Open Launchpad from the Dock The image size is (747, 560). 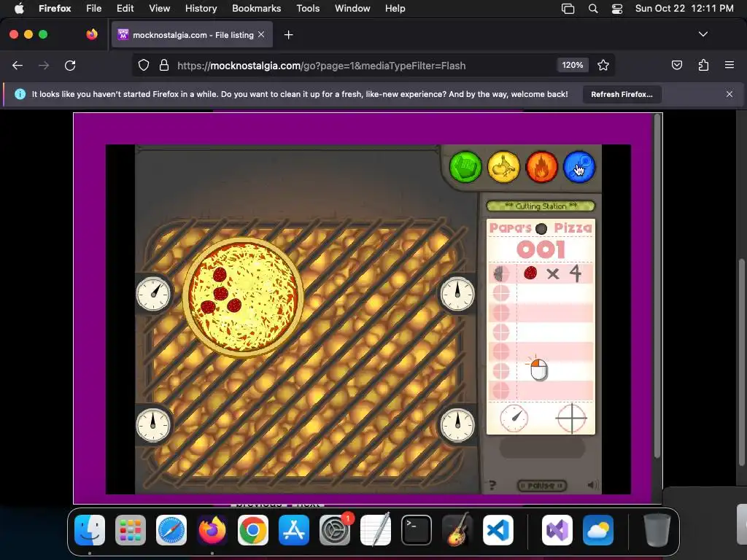(x=131, y=530)
